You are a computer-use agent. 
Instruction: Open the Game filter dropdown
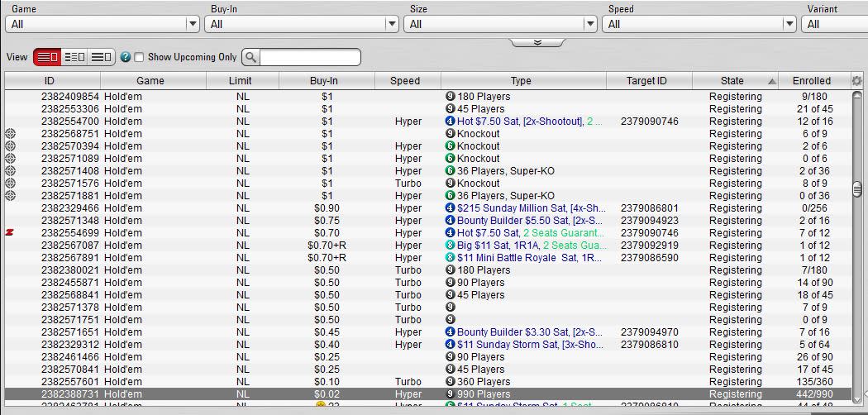point(102,24)
